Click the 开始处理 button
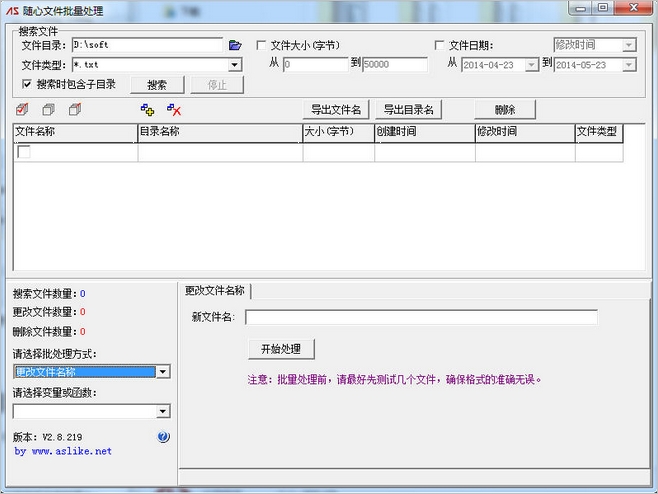 (x=281, y=349)
